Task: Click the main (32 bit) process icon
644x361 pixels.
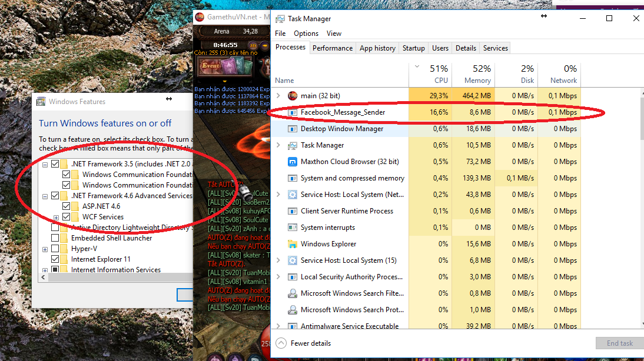Action: coord(293,96)
